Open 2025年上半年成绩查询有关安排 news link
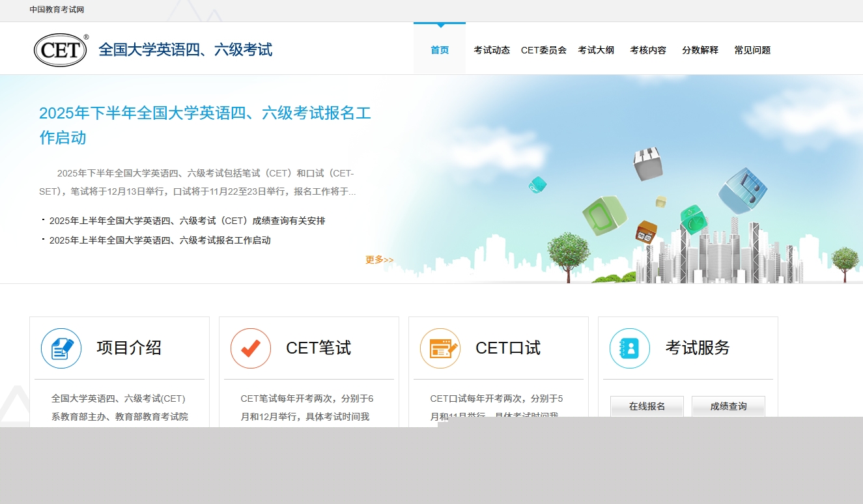Image resolution: width=863 pixels, height=504 pixels. 187,221
